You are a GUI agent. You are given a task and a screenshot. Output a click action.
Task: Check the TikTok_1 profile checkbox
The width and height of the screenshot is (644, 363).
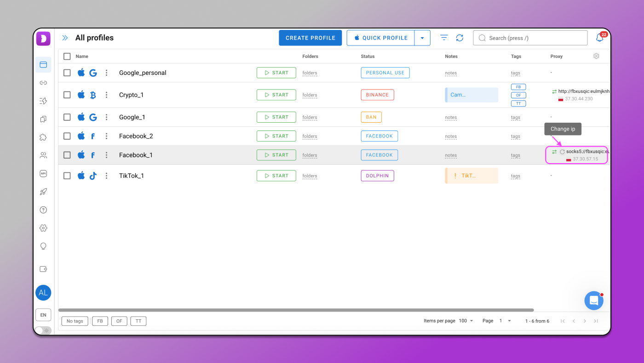click(x=67, y=176)
